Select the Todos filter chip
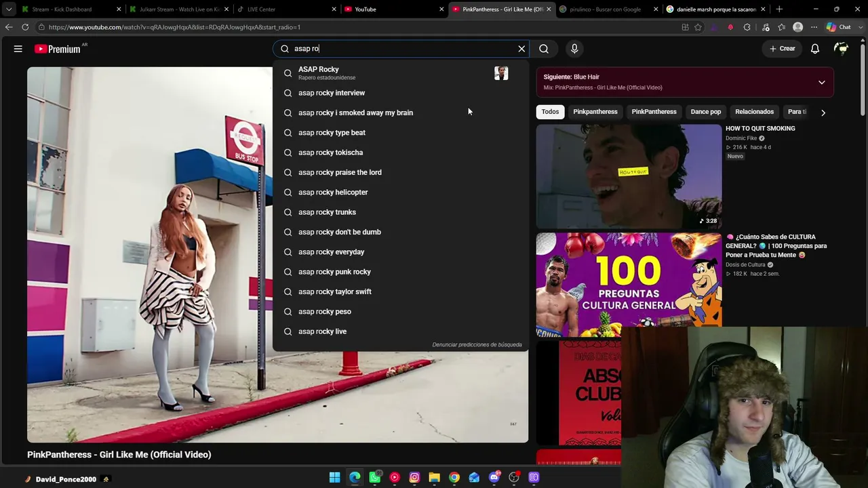Viewport: 868px width, 488px height. point(550,112)
